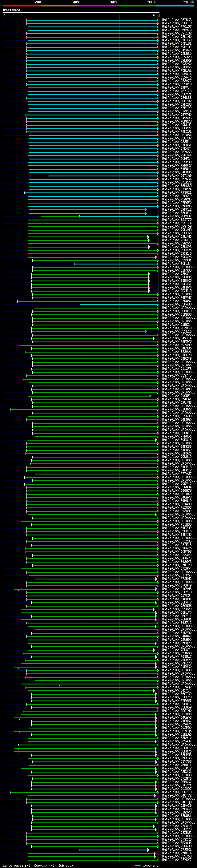Screen dimensions: 197x868
Task: Open the UniRef100_B8NWS1 entry
Action: coord(176,816)
